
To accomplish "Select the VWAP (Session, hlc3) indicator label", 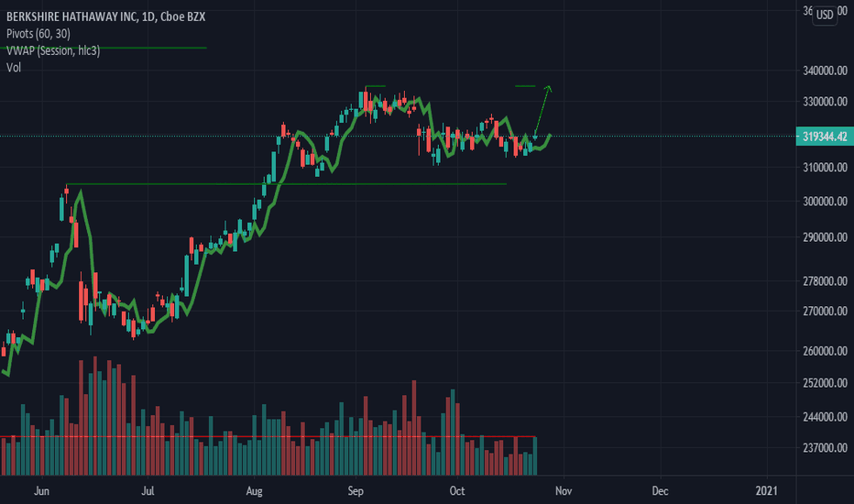I will point(53,50).
